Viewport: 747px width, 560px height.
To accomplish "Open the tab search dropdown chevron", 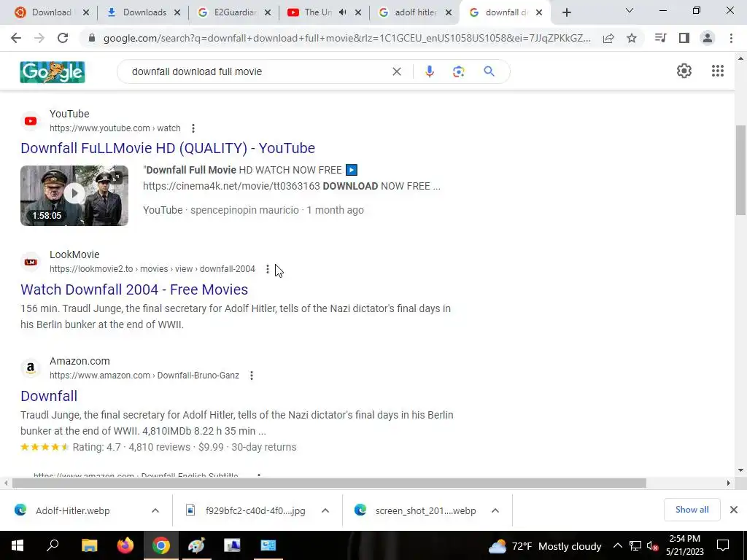I will point(630,10).
